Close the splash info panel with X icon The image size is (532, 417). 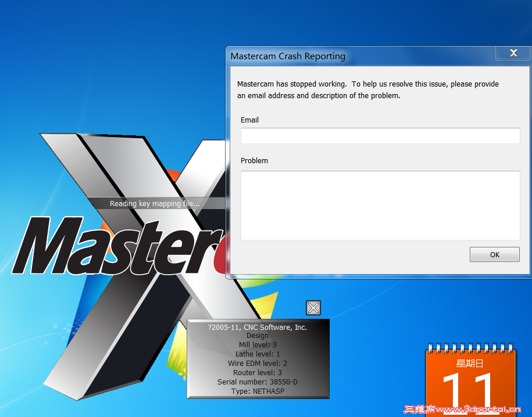[313, 308]
